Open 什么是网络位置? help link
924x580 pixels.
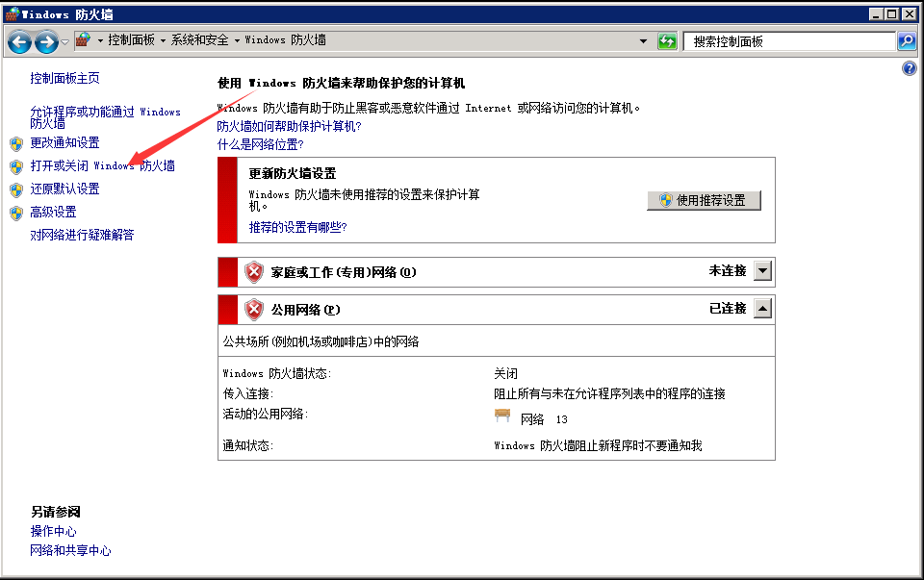[x=260, y=144]
